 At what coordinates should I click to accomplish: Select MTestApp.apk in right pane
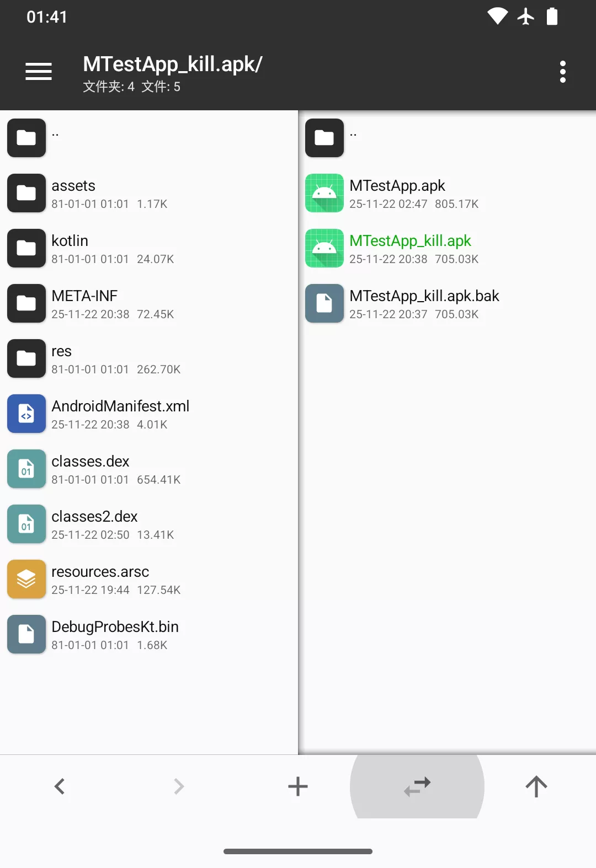tap(448, 193)
